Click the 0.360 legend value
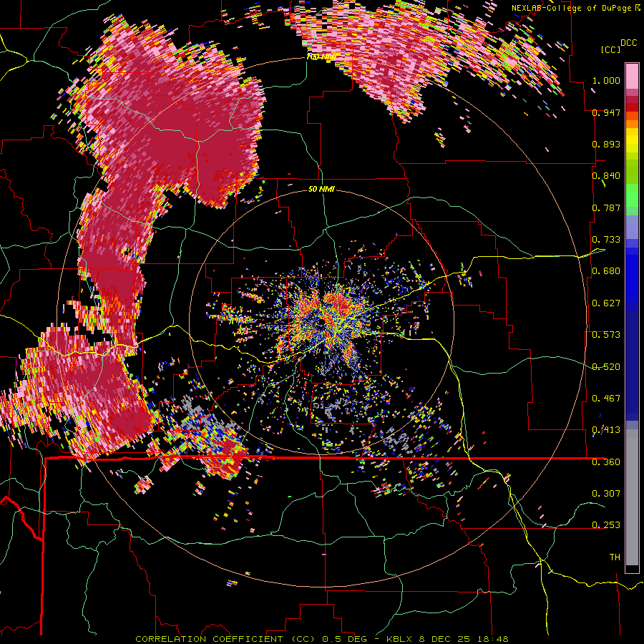Screen dimensions: 644x644 pos(606,462)
